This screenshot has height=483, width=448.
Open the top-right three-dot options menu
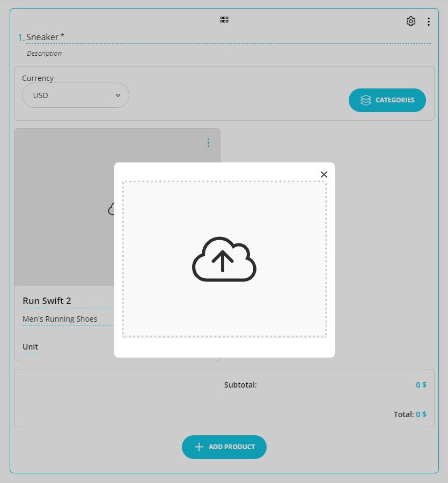tap(428, 22)
